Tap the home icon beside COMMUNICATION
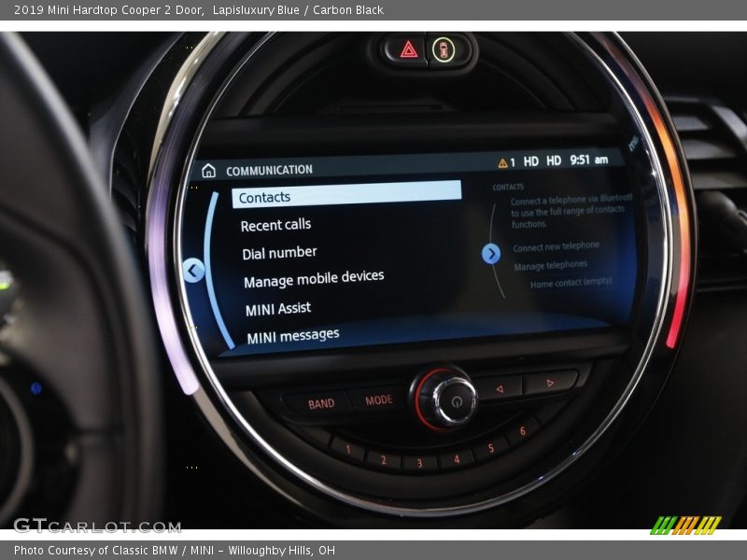This screenshot has width=747, height=560. [208, 170]
